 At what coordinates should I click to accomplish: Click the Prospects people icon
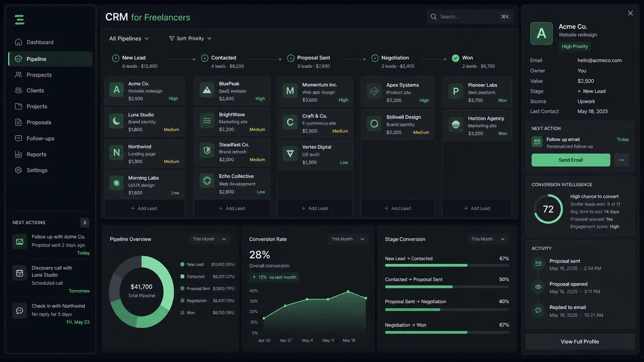pos(19,75)
